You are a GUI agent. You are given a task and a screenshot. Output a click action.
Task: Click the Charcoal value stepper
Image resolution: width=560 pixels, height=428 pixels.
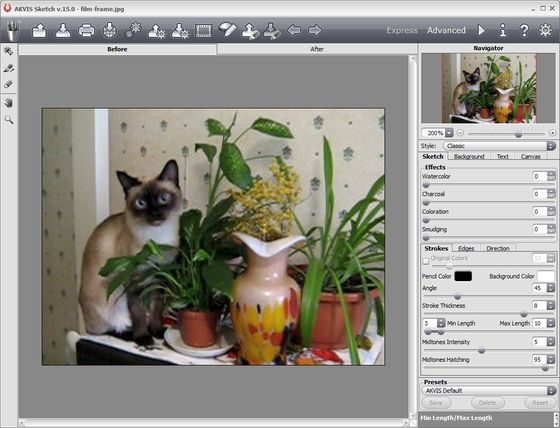tap(551, 194)
